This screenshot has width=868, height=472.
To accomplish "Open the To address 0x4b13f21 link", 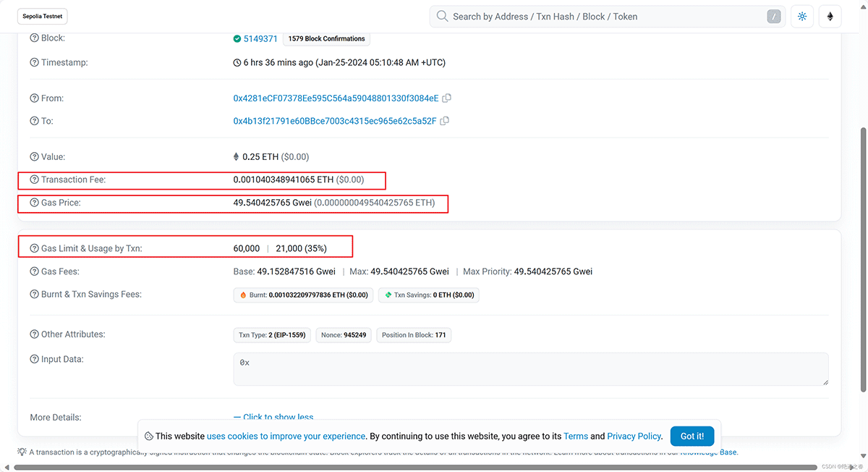I will coord(334,121).
